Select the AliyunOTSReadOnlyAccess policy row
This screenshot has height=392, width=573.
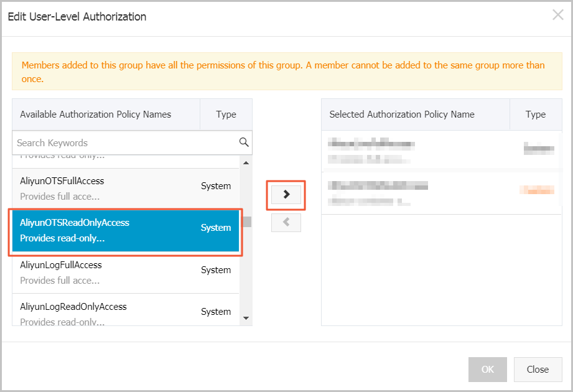tap(126, 230)
